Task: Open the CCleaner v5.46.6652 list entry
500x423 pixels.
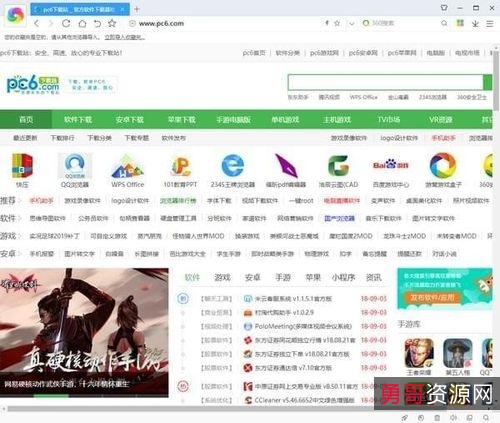Action: (304, 400)
